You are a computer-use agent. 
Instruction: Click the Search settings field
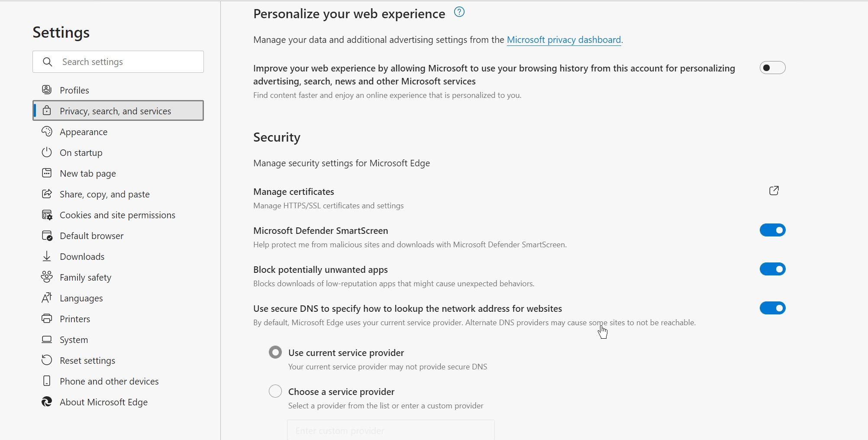[126, 61]
